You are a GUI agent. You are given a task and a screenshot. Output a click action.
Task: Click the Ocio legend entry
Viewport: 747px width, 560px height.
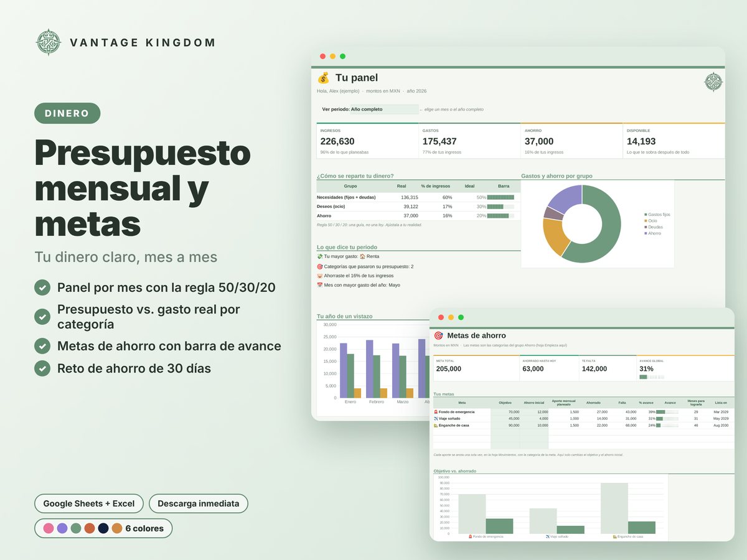click(651, 220)
